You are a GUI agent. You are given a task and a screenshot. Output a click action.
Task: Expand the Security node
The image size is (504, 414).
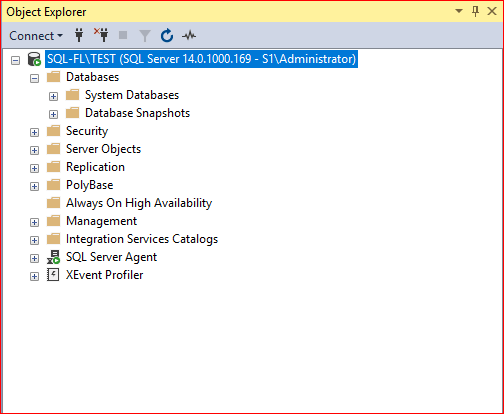[x=34, y=132]
